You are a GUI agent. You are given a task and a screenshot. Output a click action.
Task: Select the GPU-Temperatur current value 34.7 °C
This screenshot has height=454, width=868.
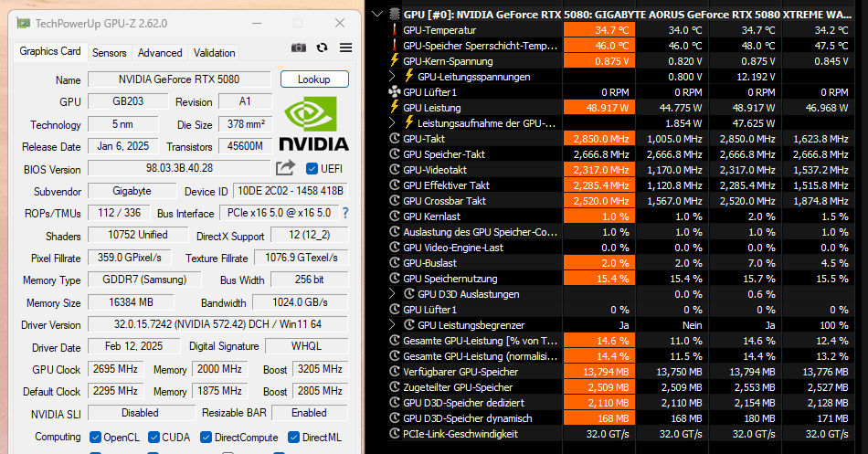(x=599, y=30)
